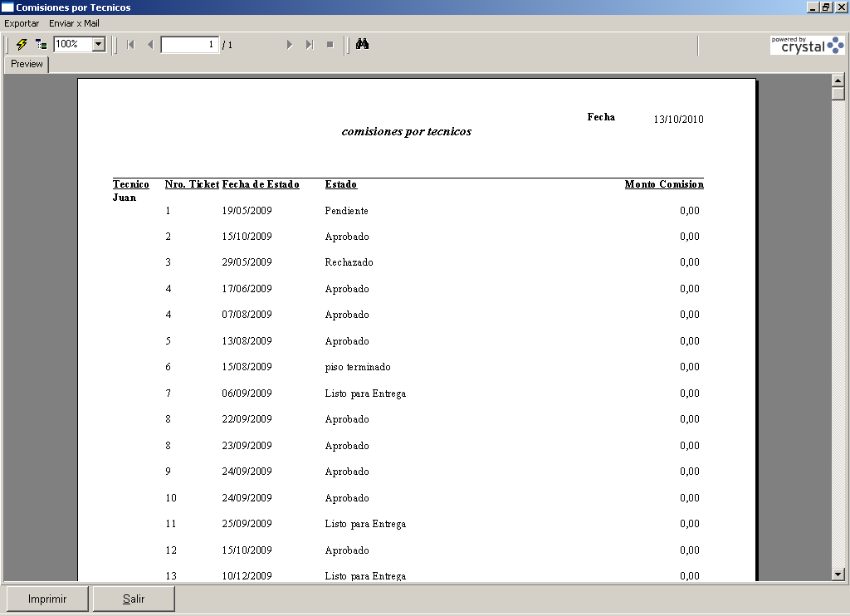Go to next page arrow

click(290, 45)
